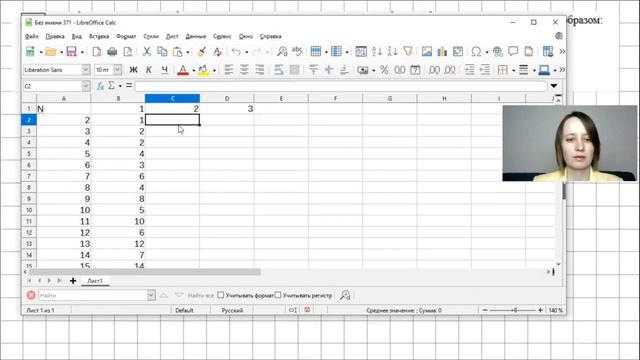Image resolution: width=640 pixels, height=360 pixels.
Task: Open the Сервис menu
Action: coord(222,36)
